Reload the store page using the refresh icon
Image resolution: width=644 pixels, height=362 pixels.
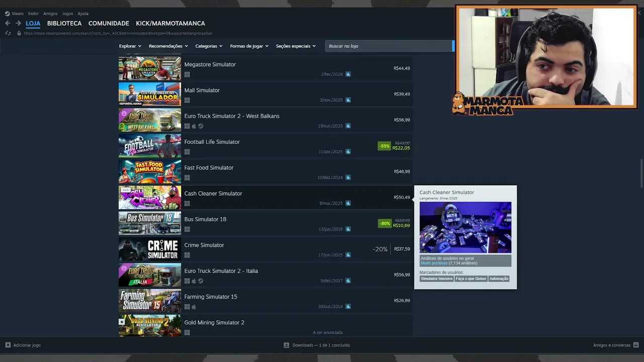8,33
